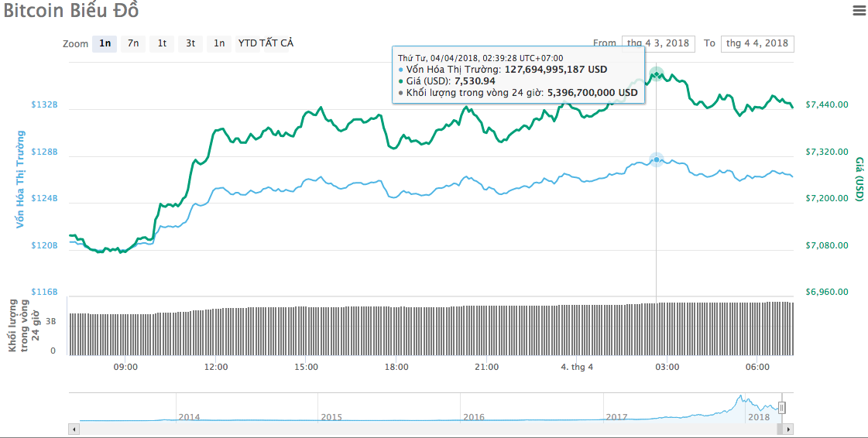
Task: Click the 06:00 time axis label
Action: [758, 367]
